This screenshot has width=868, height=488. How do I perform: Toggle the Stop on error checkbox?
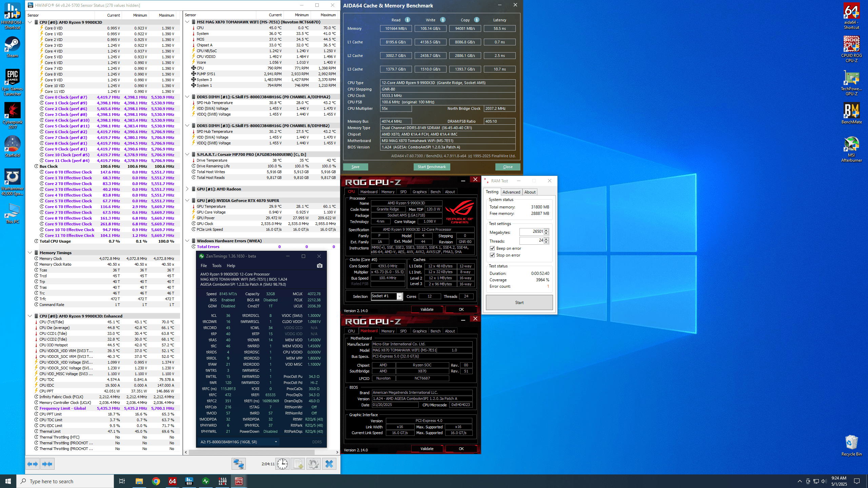pyautogui.click(x=492, y=255)
